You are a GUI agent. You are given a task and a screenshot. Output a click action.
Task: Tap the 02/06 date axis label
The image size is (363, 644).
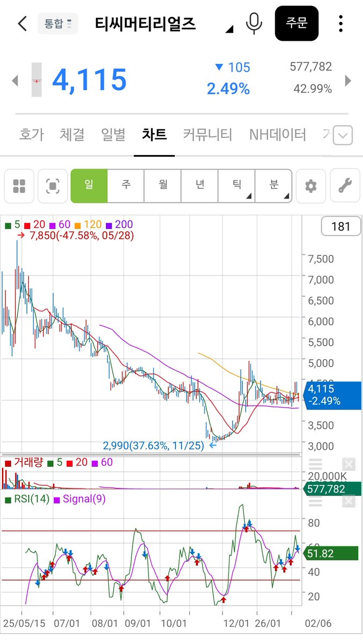(x=318, y=624)
